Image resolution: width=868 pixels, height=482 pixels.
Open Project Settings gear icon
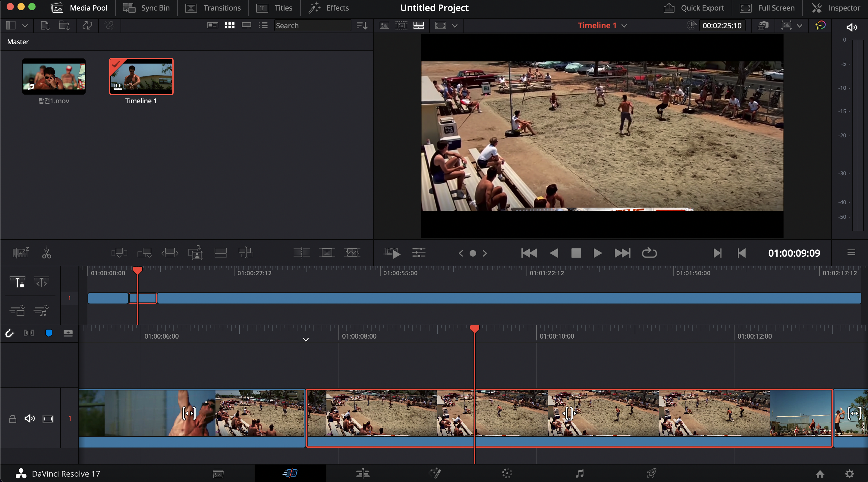click(850, 474)
